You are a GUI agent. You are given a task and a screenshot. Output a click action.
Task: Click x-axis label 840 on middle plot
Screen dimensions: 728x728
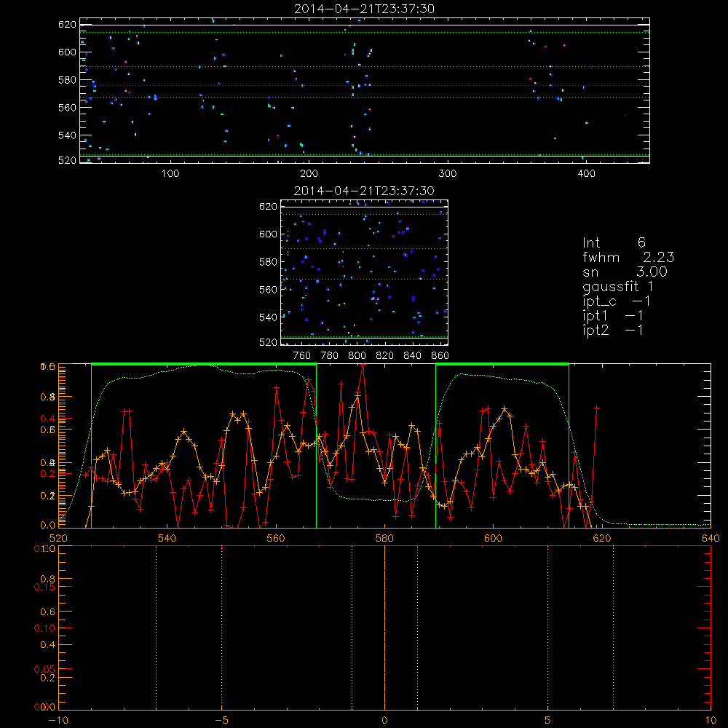coord(413,356)
